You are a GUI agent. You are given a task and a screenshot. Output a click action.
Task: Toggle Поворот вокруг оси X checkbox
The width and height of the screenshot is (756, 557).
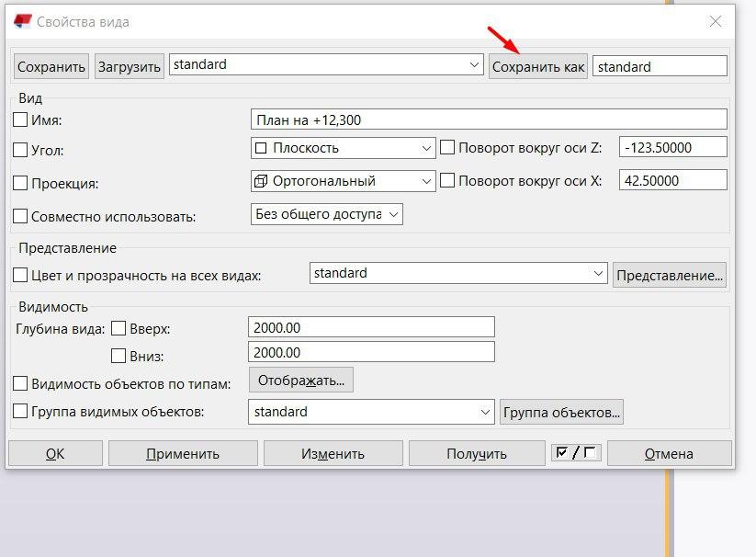pos(447,180)
